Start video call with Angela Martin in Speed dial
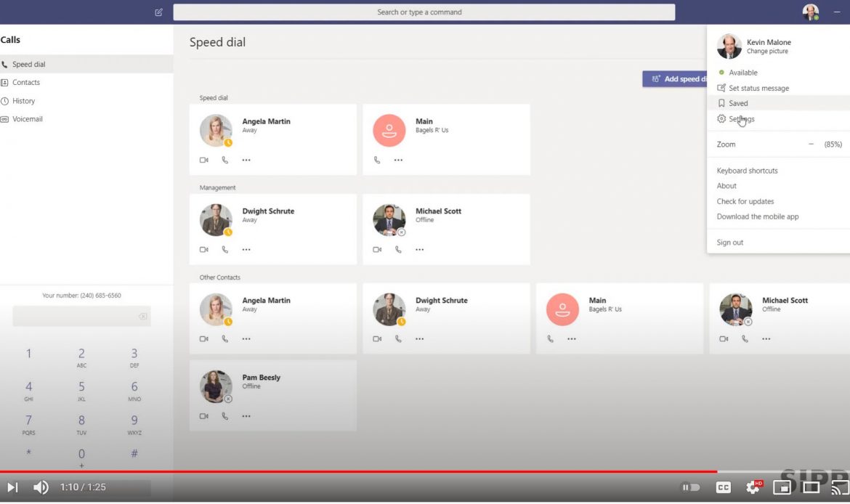 pyautogui.click(x=203, y=160)
